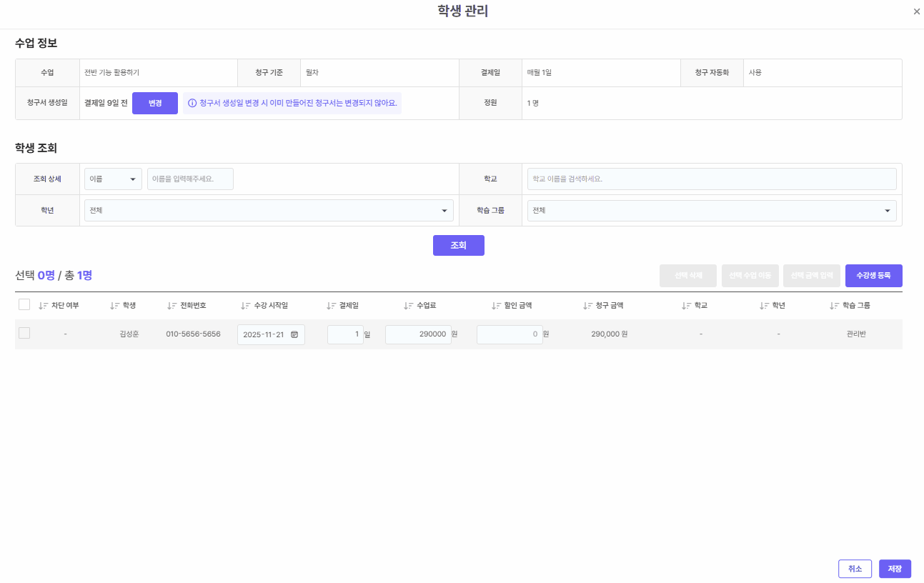Screen dimensions: 924x583
Task: Click the 할인 금액 input showing 0
Action: [x=510, y=334]
